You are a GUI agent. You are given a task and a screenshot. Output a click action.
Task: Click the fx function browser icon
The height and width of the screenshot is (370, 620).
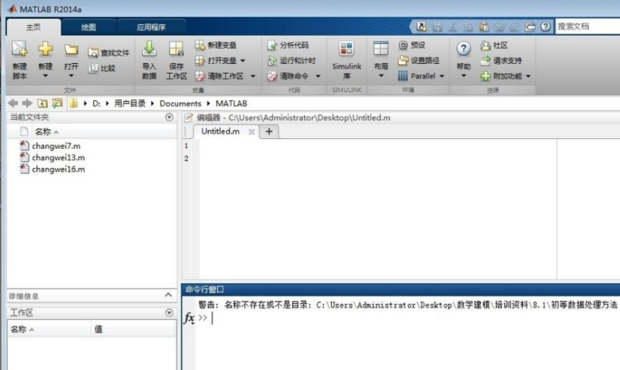[x=189, y=318]
